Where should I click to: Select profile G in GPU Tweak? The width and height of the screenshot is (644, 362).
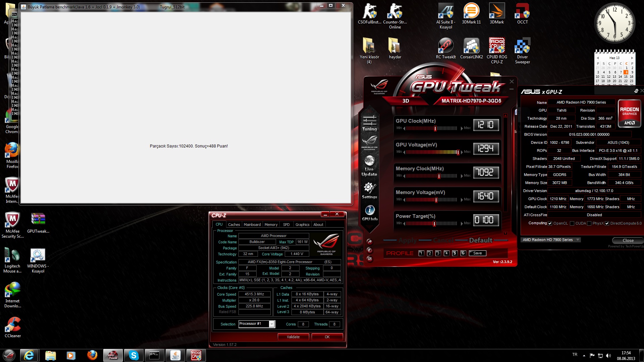463,253
